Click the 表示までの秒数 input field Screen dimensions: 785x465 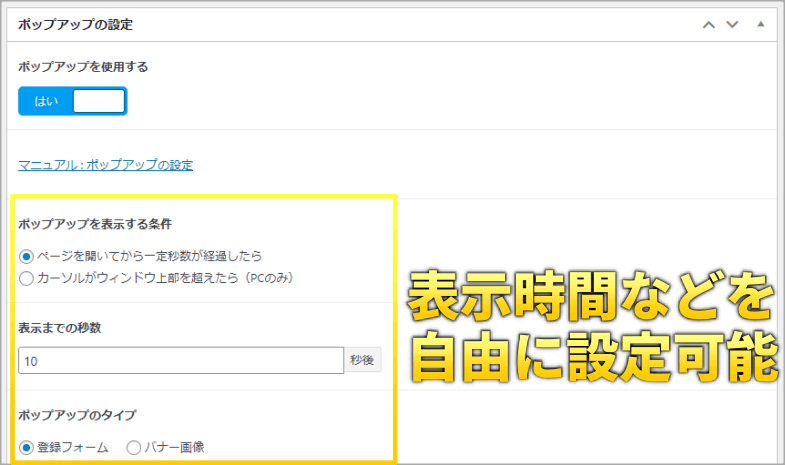(180, 360)
